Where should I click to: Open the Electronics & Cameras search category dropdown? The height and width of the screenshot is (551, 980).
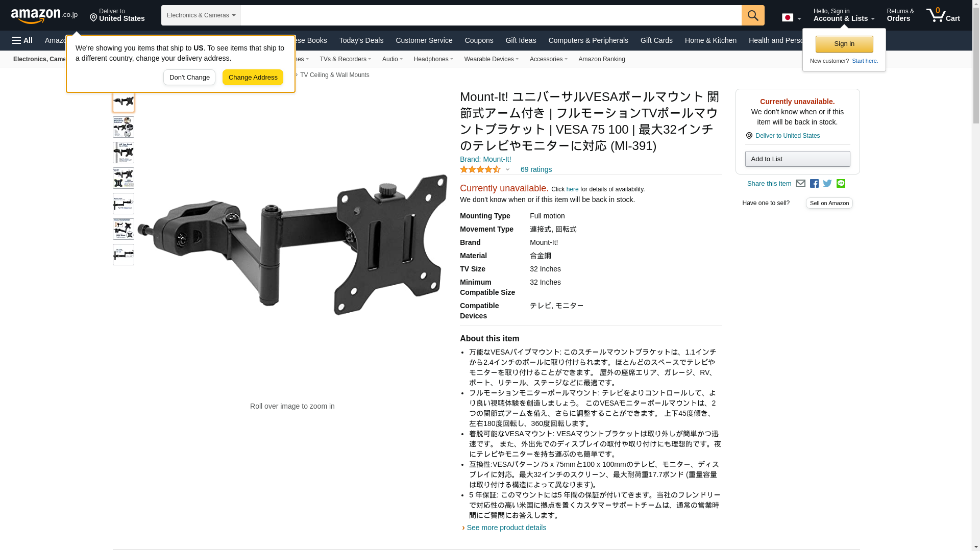click(x=201, y=15)
